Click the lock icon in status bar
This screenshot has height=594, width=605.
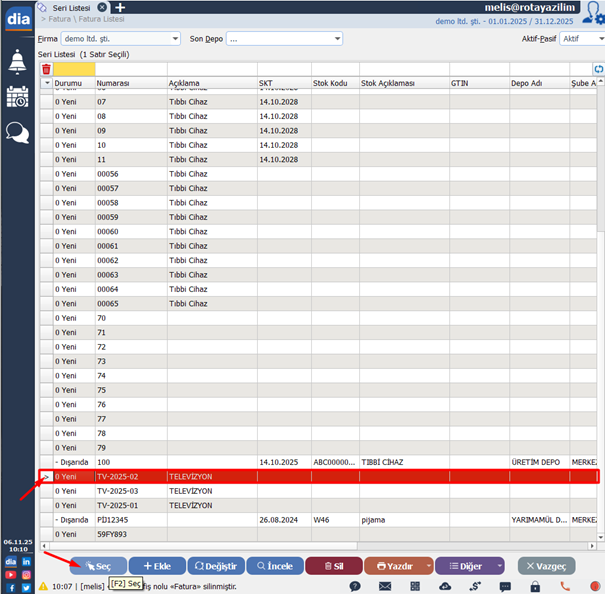[x=535, y=586]
